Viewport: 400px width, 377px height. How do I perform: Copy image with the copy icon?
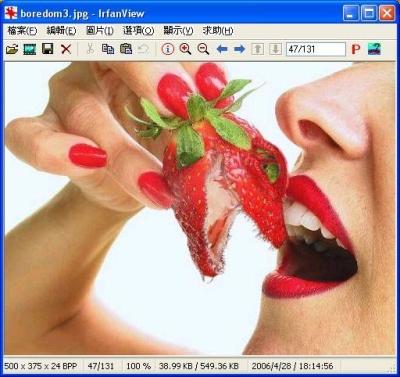pyautogui.click(x=108, y=49)
